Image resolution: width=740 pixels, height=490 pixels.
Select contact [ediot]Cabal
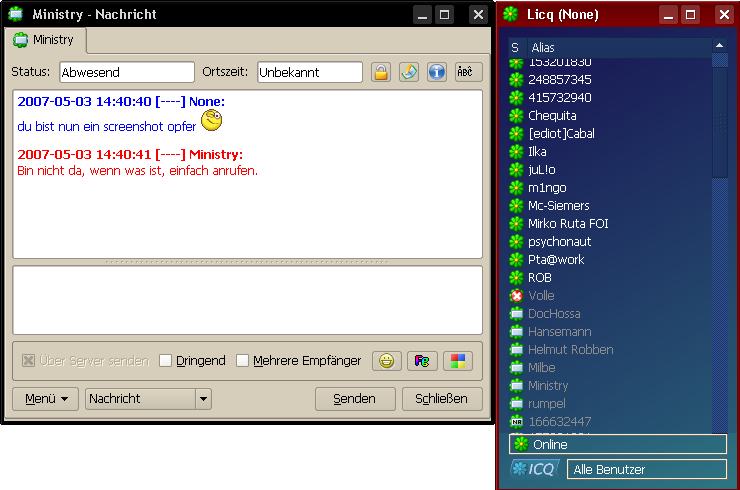(610, 134)
